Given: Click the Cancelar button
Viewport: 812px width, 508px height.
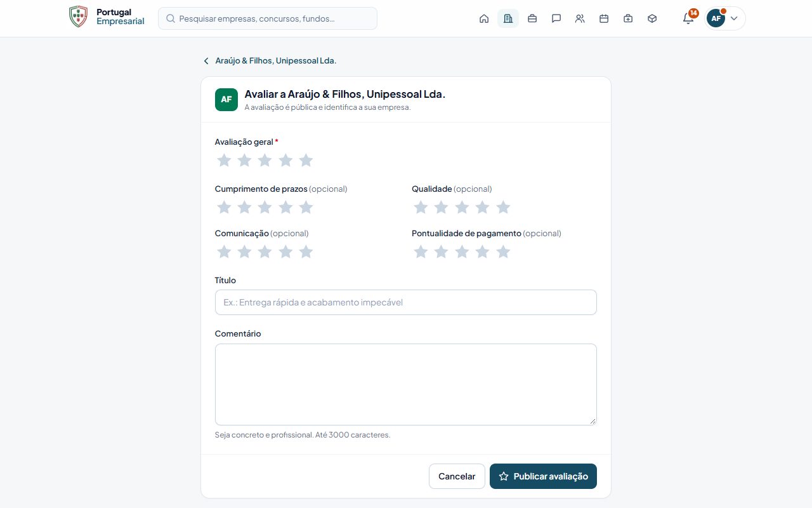Looking at the screenshot, I should click(x=457, y=476).
